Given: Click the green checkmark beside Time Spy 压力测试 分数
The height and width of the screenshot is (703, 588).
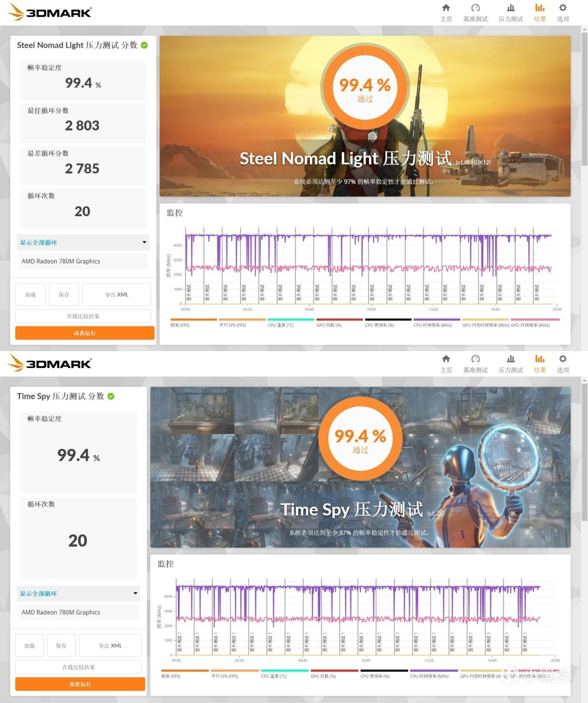Looking at the screenshot, I should tap(111, 396).
